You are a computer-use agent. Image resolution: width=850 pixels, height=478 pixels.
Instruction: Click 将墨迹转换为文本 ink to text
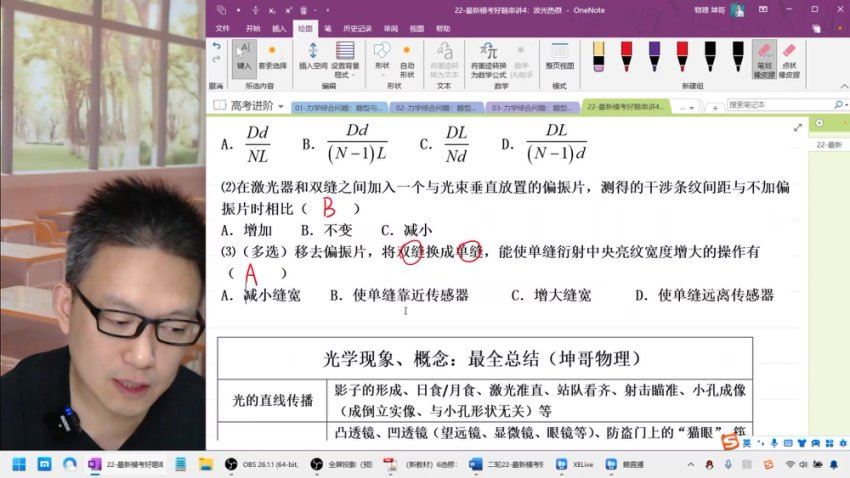pos(444,59)
